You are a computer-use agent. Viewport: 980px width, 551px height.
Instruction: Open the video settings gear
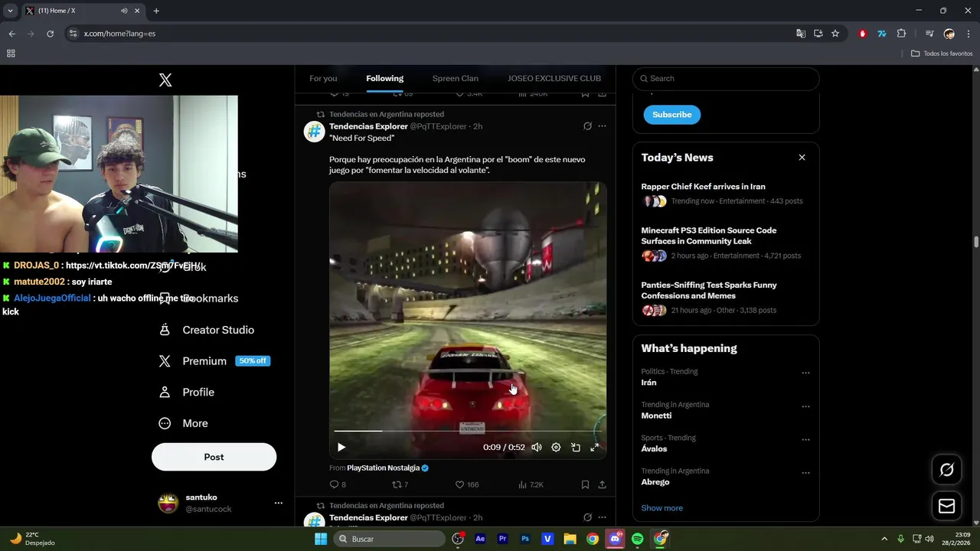pyautogui.click(x=556, y=447)
